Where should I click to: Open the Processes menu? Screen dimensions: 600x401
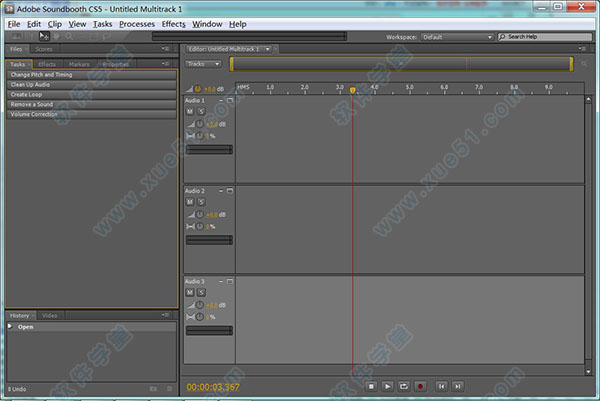tap(137, 24)
